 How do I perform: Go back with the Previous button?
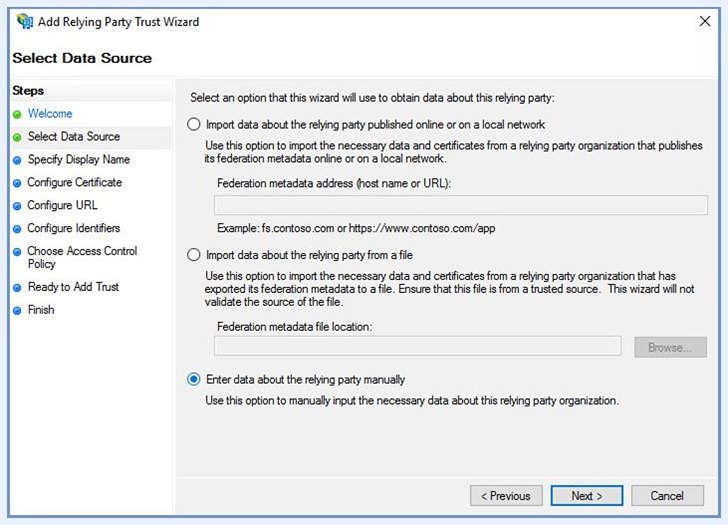click(506, 496)
